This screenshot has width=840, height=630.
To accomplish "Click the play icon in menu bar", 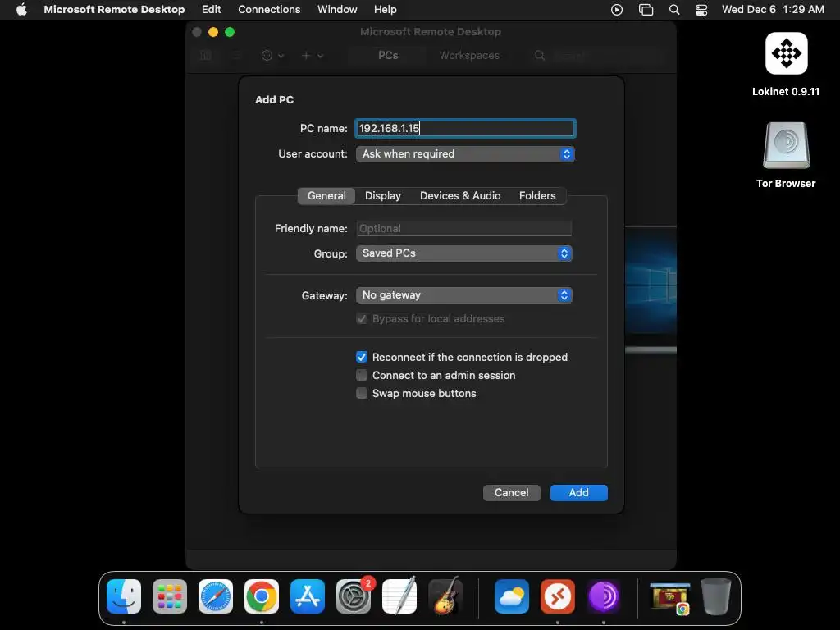I will [617, 10].
